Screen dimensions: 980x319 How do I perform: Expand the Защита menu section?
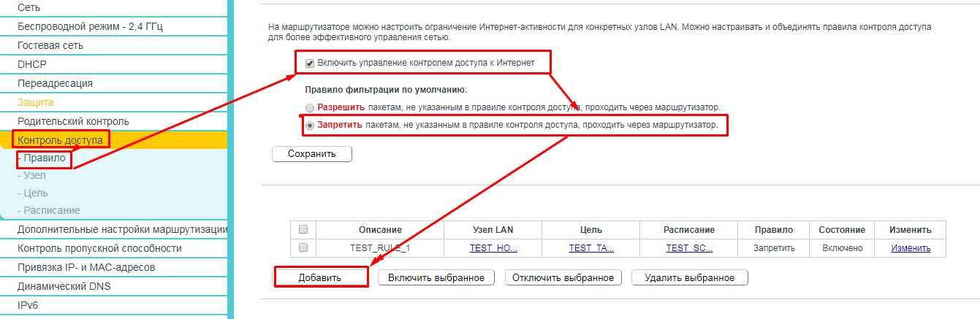coord(35,102)
